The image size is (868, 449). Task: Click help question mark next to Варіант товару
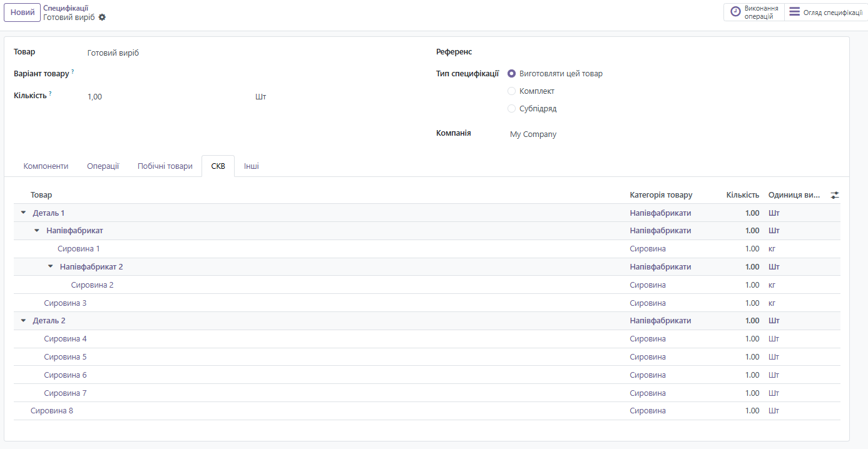click(x=73, y=72)
